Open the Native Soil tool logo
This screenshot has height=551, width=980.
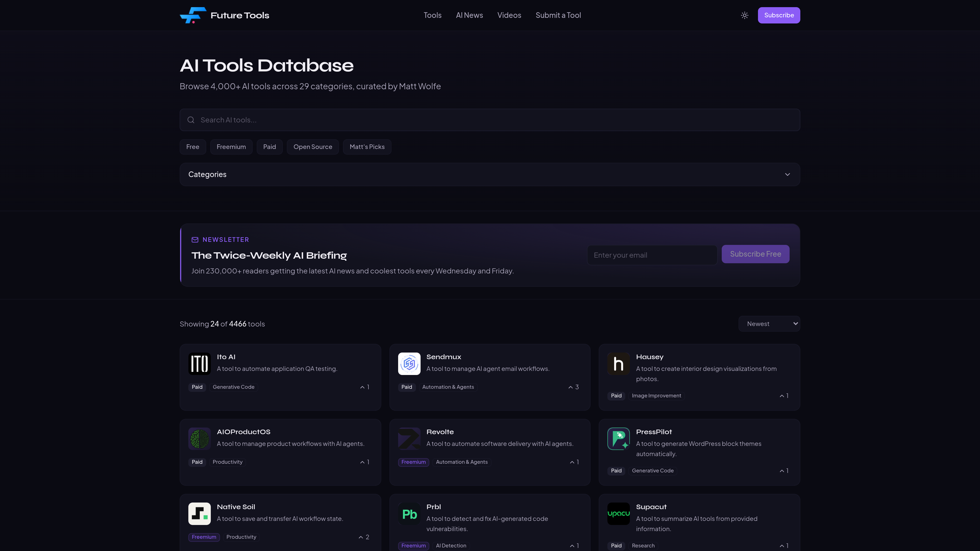point(199,513)
